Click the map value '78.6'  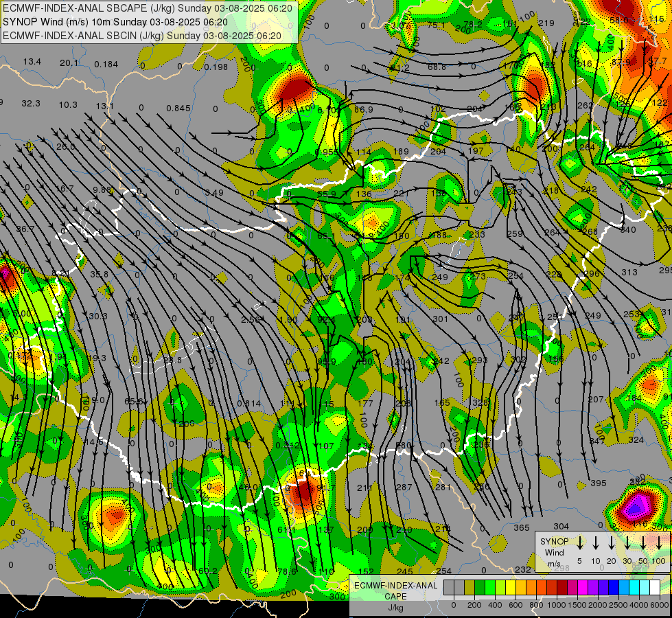coord(287,571)
